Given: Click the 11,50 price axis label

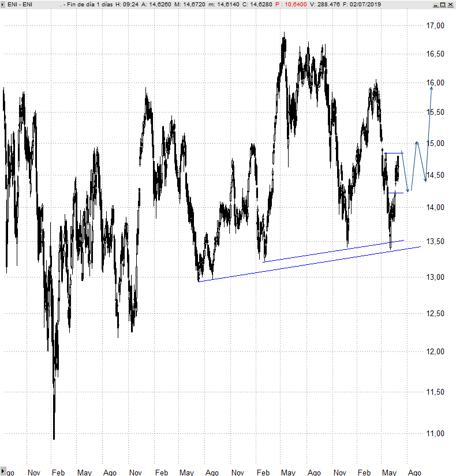Looking at the screenshot, I should pos(435,392).
